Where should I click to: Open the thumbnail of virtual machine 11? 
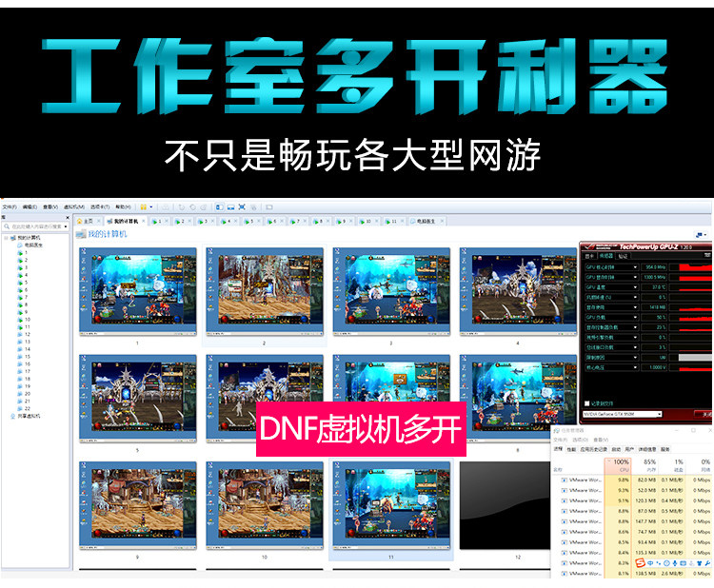[x=391, y=505]
